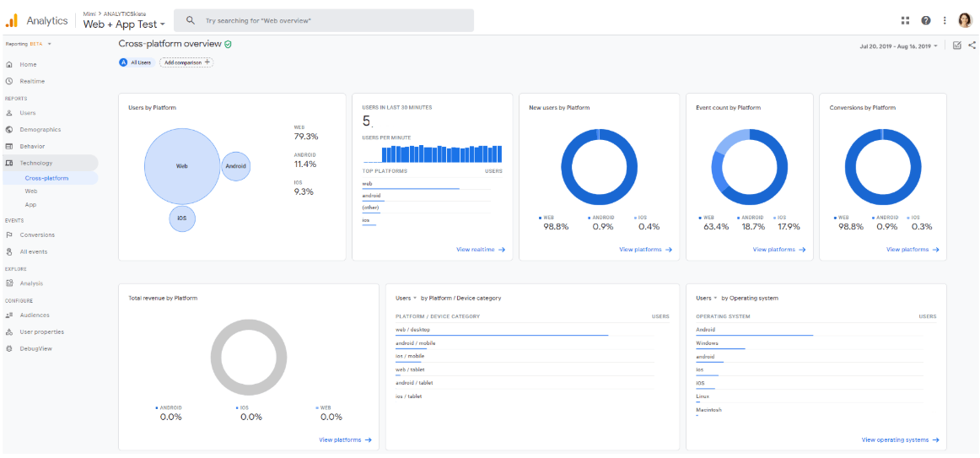This screenshot has width=980, height=458.
Task: Open the Help question mark icon
Action: click(926, 20)
